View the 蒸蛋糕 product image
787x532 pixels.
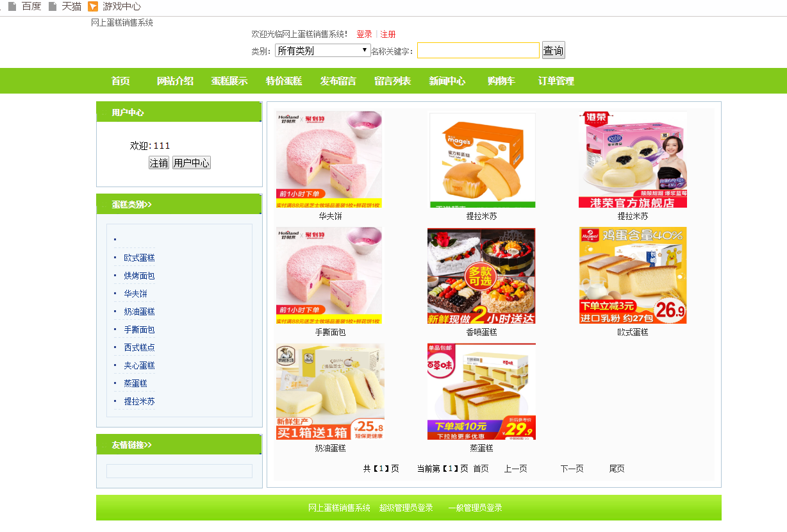tap(481, 392)
